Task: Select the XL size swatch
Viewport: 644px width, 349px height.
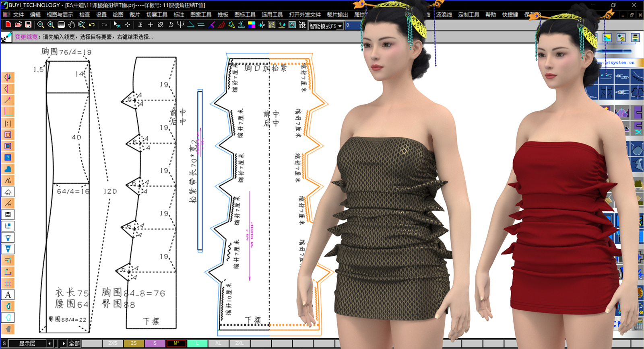Action: [218, 343]
